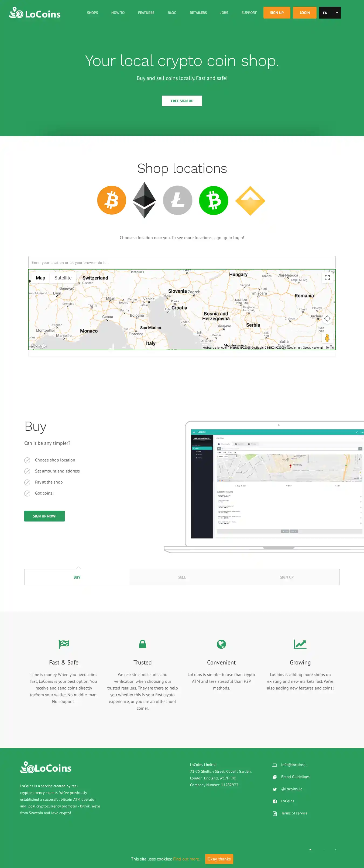364x868 pixels.
Task: Open the Brand Guidelines footer link
Action: tap(295, 777)
